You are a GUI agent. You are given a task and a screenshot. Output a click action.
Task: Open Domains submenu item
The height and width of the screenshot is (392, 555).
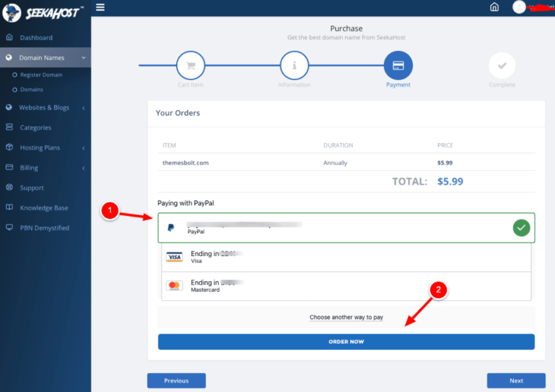click(x=31, y=90)
